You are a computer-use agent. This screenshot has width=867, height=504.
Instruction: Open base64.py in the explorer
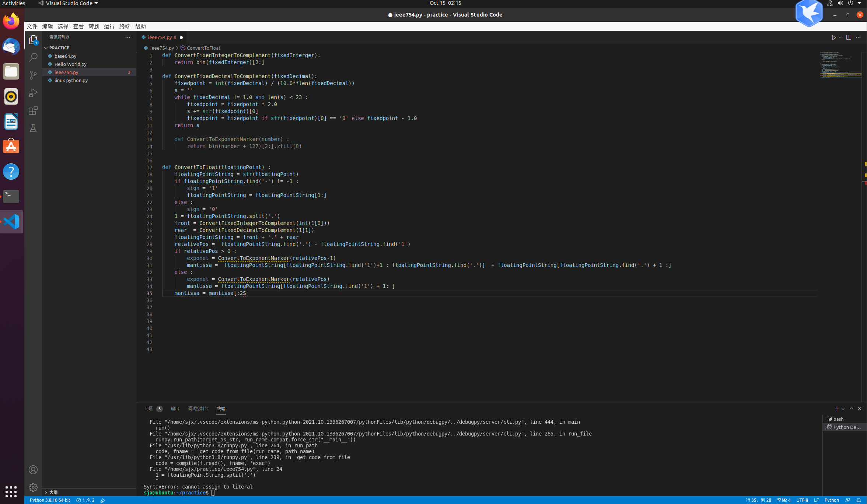tap(66, 56)
